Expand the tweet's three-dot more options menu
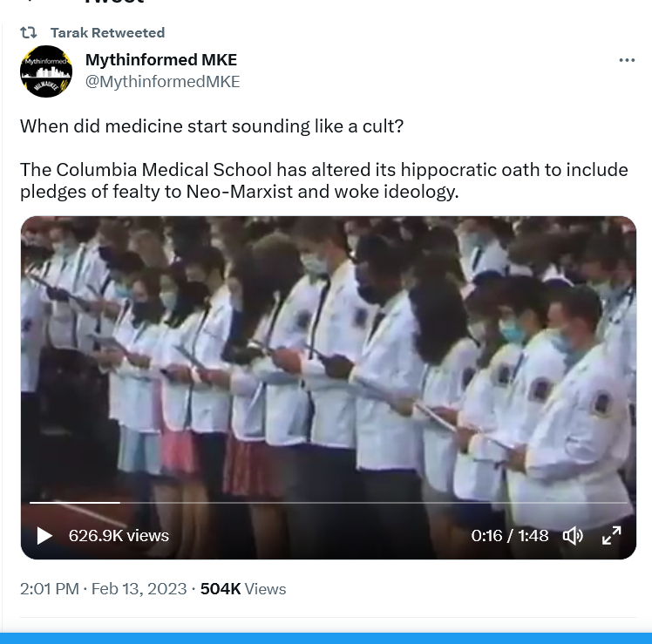The image size is (652, 644). click(627, 60)
